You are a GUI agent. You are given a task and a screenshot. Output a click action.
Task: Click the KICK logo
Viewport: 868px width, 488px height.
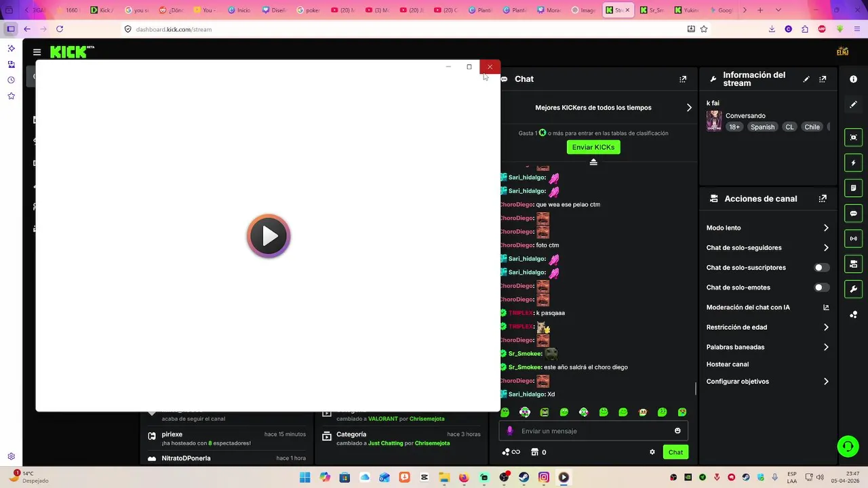72,52
